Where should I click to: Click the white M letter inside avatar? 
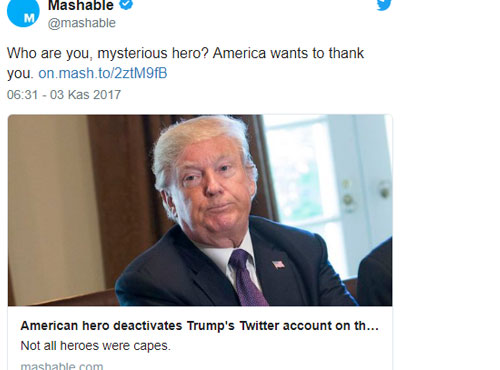point(29,18)
